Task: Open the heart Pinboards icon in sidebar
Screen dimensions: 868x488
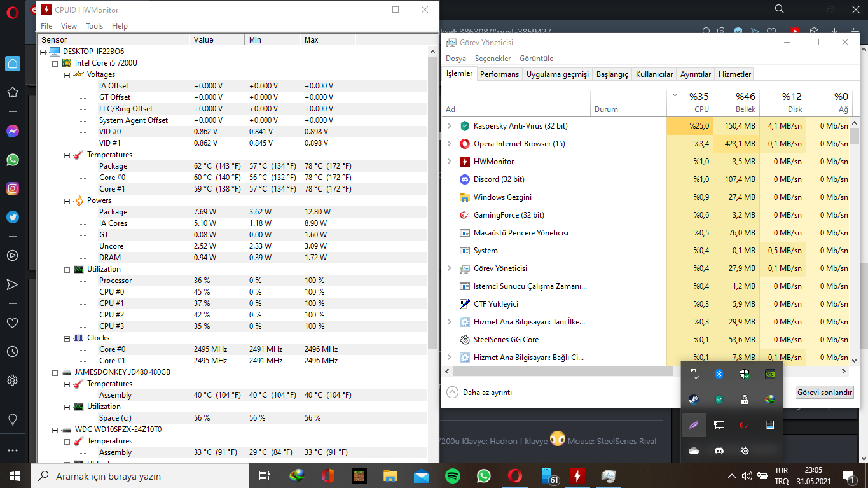Action: pos(12,323)
